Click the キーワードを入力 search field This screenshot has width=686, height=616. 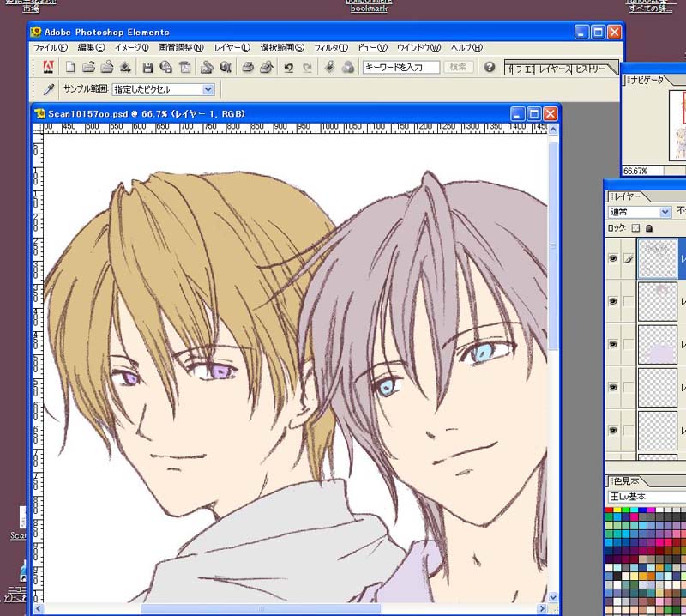400,67
